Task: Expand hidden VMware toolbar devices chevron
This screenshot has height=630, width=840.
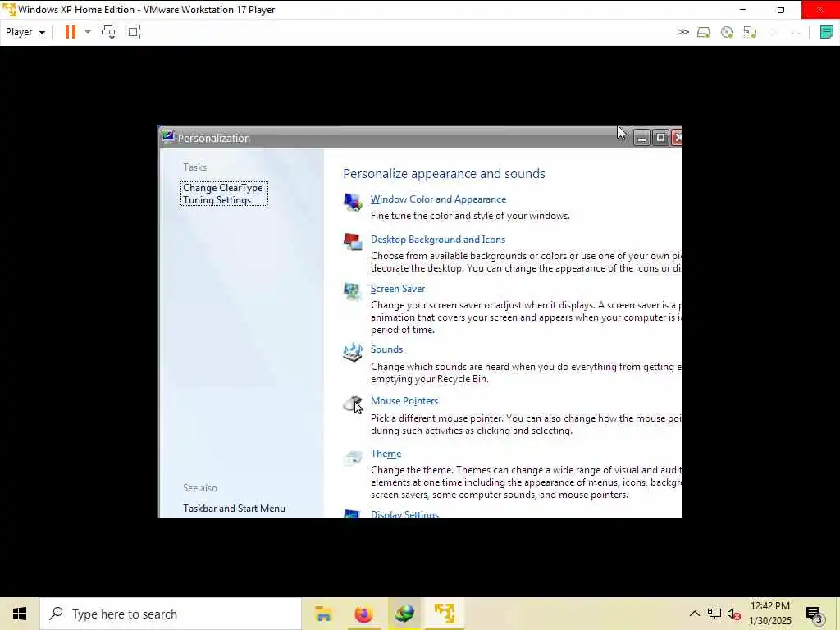Action: (682, 32)
